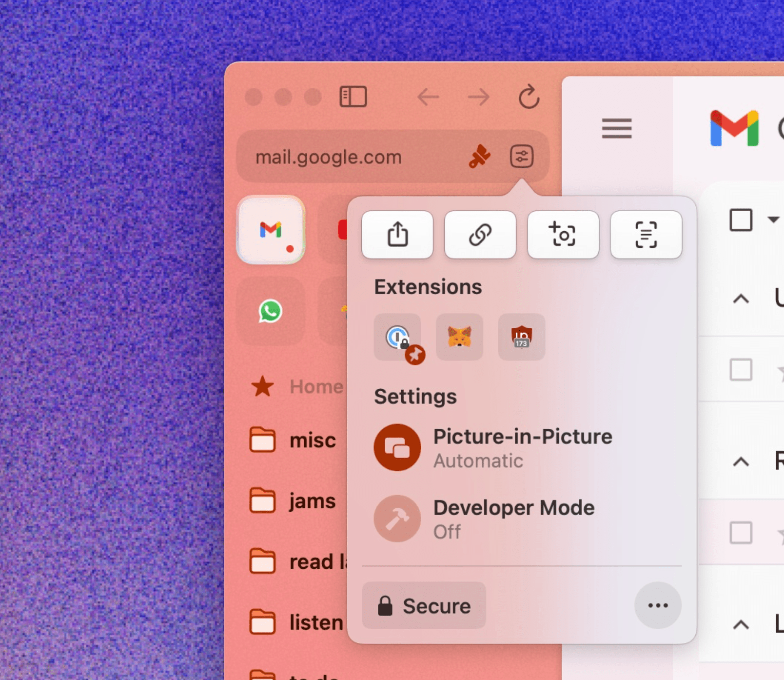Image resolution: width=784 pixels, height=680 pixels.
Task: Click the Secure lock button
Action: [x=424, y=605]
